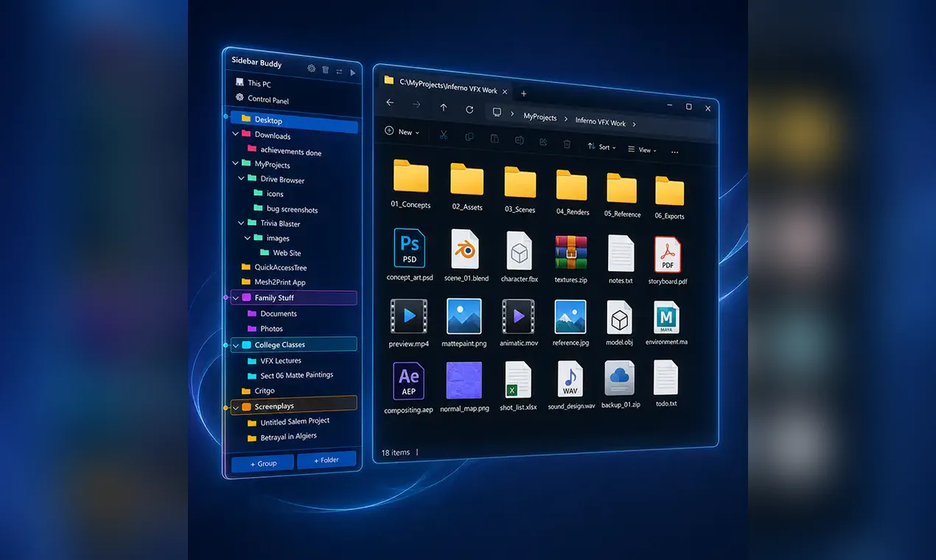
Task: Open the New dropdown menu
Action: [x=402, y=132]
